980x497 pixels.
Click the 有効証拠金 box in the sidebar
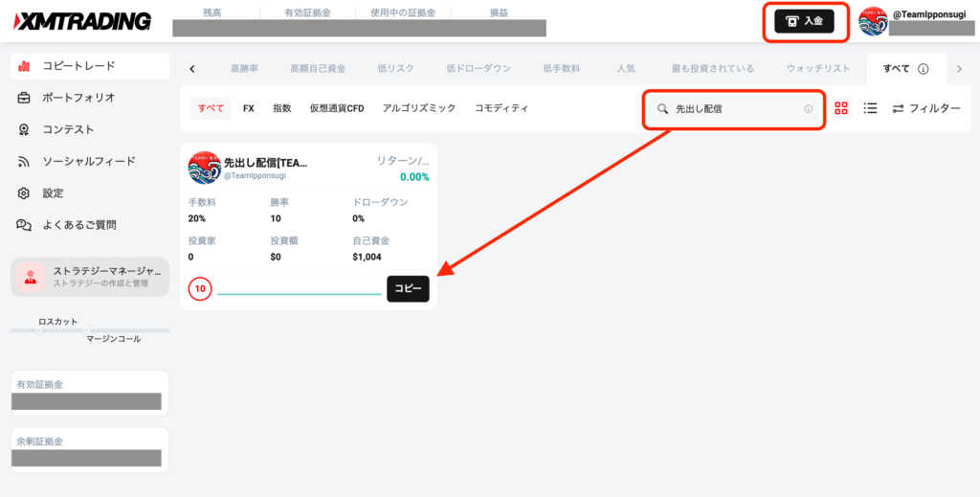[x=90, y=393]
